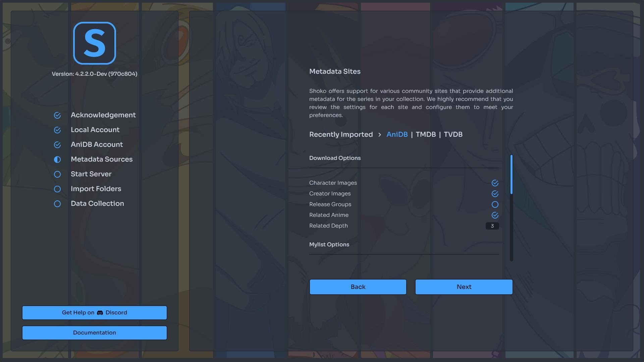Open the Import Folders step
Image resolution: width=644 pixels, height=362 pixels.
tap(96, 189)
